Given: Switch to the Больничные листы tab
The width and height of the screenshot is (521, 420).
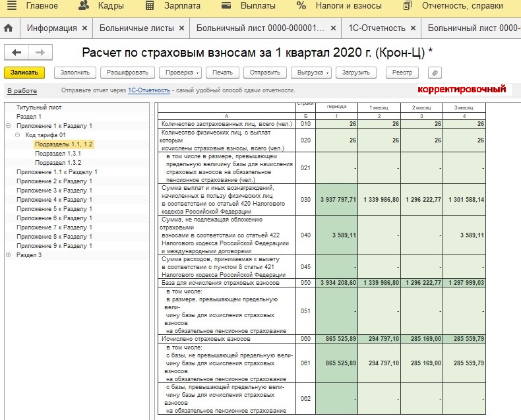Looking at the screenshot, I should [x=137, y=28].
